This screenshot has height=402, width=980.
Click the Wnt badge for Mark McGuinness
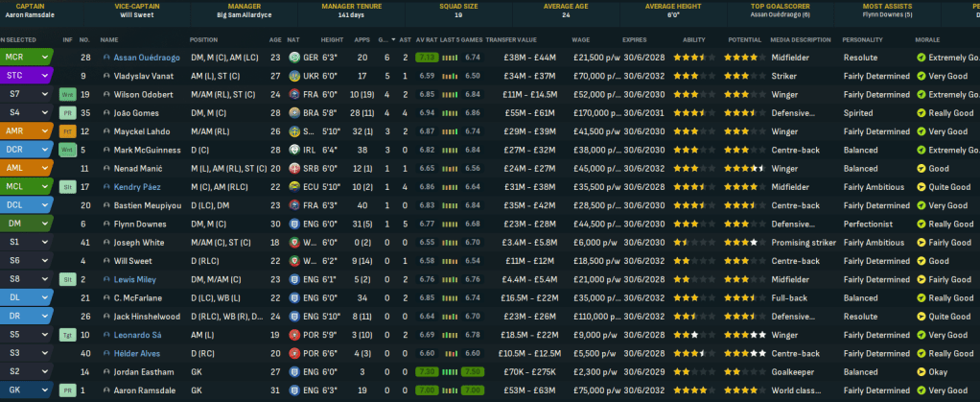click(67, 150)
